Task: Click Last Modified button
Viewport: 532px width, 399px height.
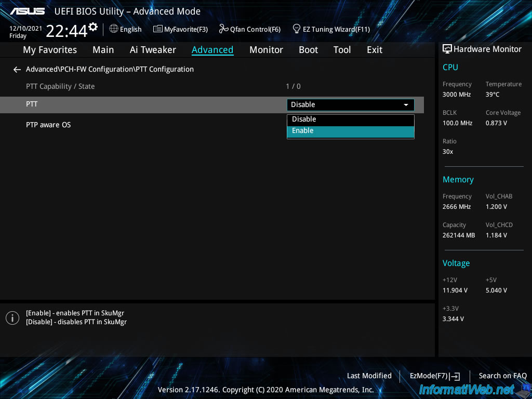Action: pyautogui.click(x=369, y=376)
